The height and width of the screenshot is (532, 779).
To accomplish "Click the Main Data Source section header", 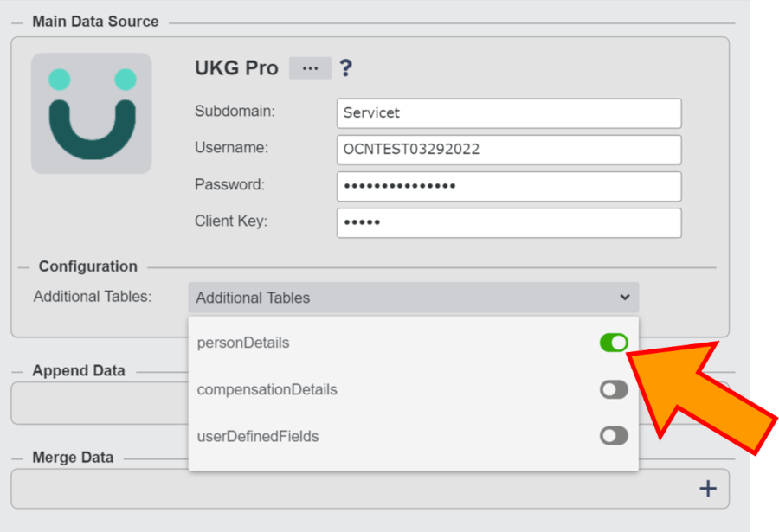I will point(95,21).
